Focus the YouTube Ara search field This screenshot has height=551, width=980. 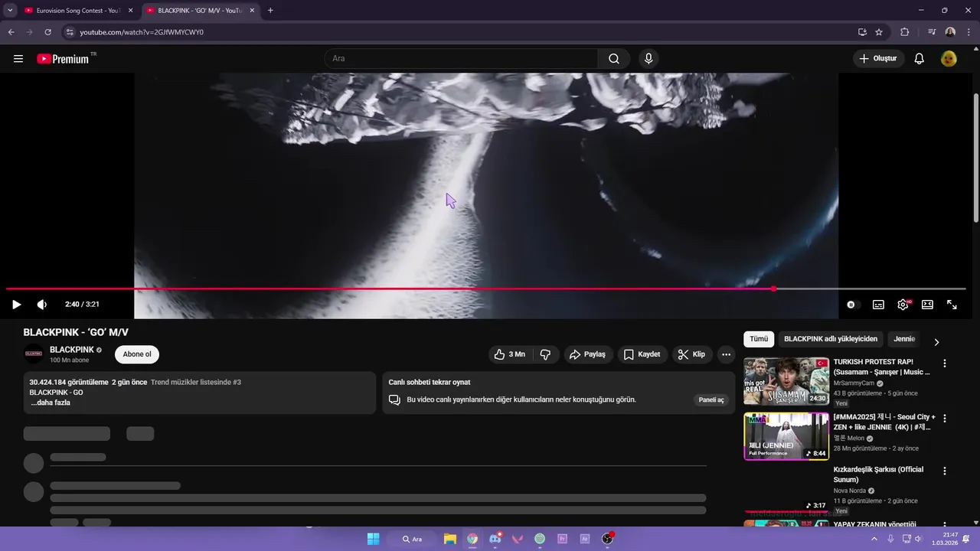[x=461, y=59]
